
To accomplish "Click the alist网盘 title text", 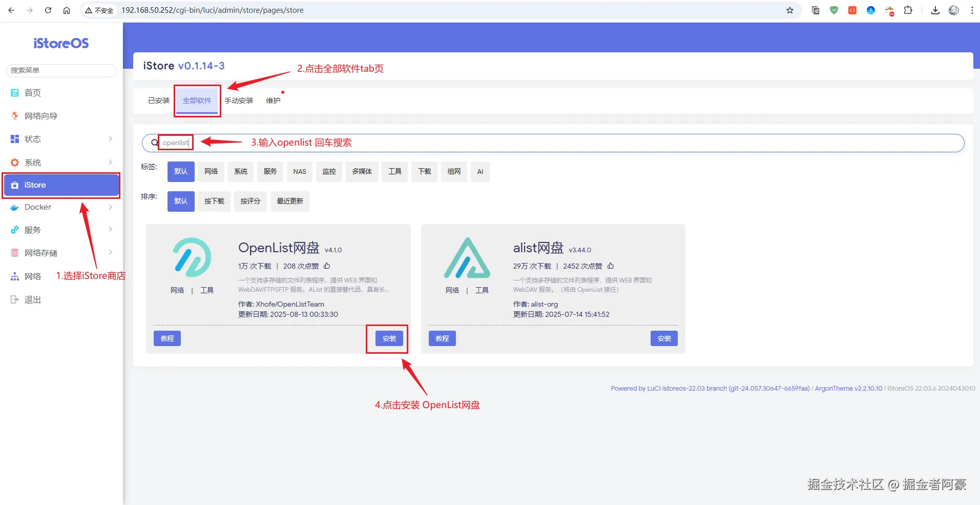I will click(x=538, y=248).
